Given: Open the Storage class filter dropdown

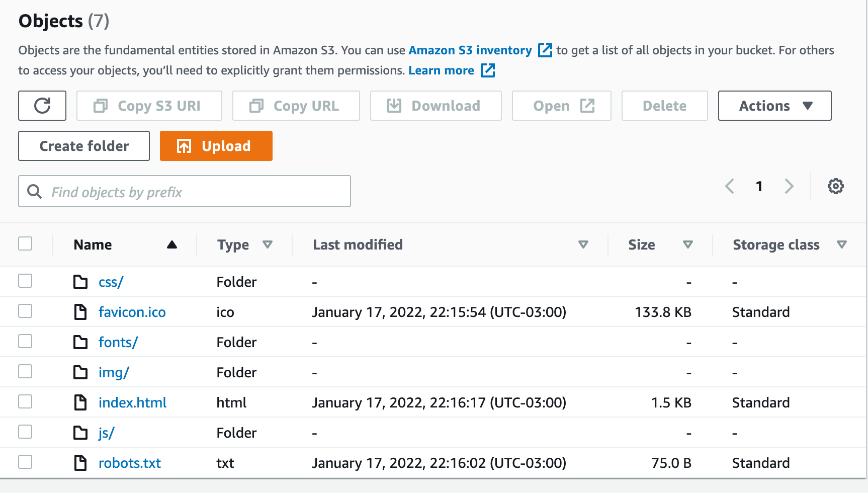Looking at the screenshot, I should [x=843, y=245].
